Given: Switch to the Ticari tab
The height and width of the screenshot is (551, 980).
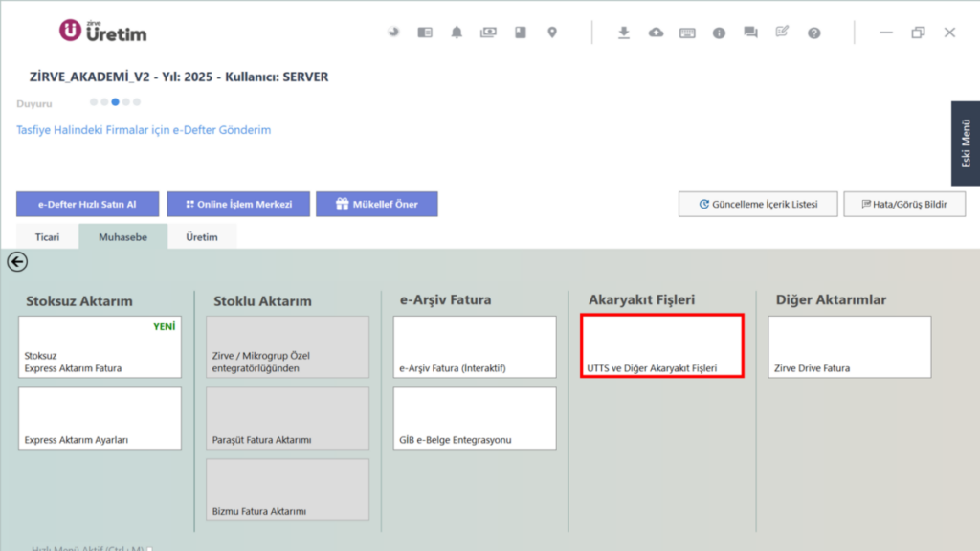Looking at the screenshot, I should click(x=48, y=237).
